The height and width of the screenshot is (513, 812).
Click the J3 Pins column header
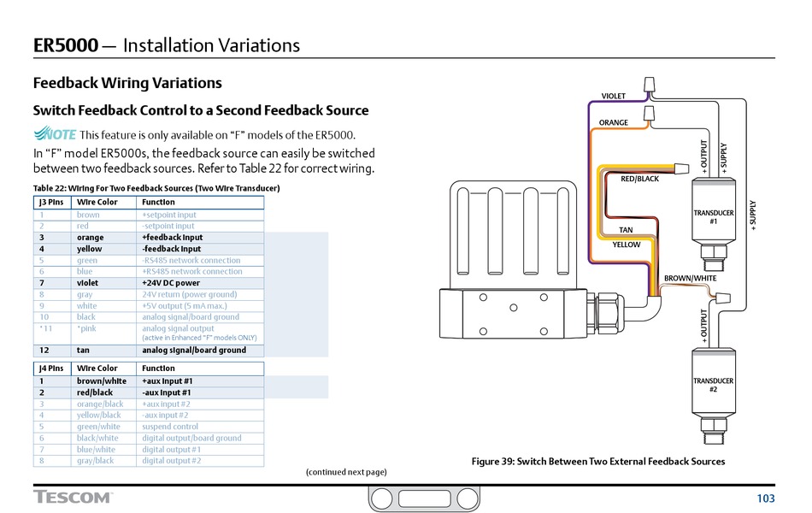51,202
